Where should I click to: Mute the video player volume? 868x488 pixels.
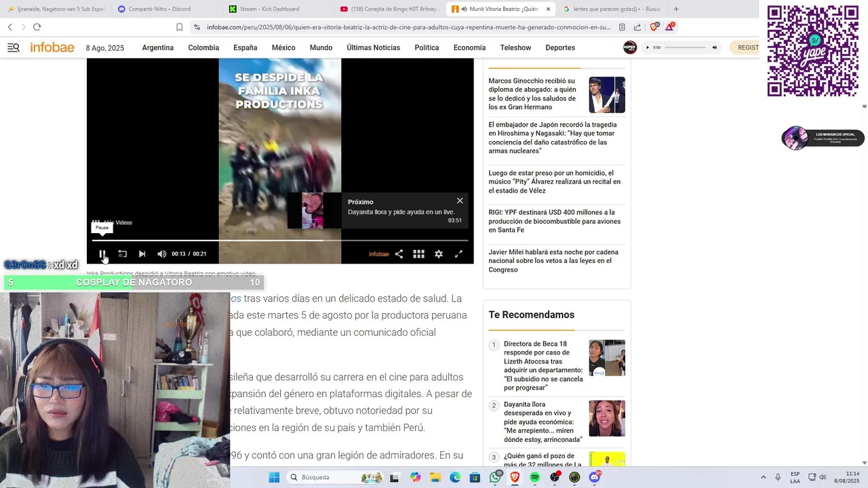coord(161,254)
